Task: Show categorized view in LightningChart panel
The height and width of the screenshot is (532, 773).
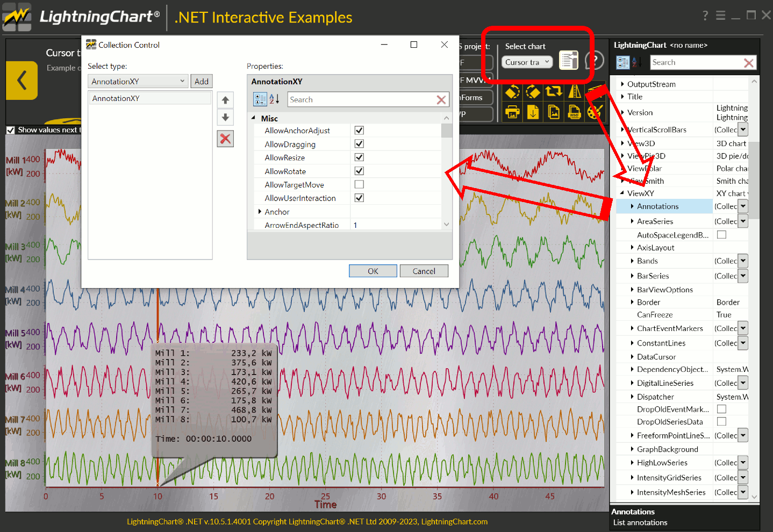Action: click(623, 62)
